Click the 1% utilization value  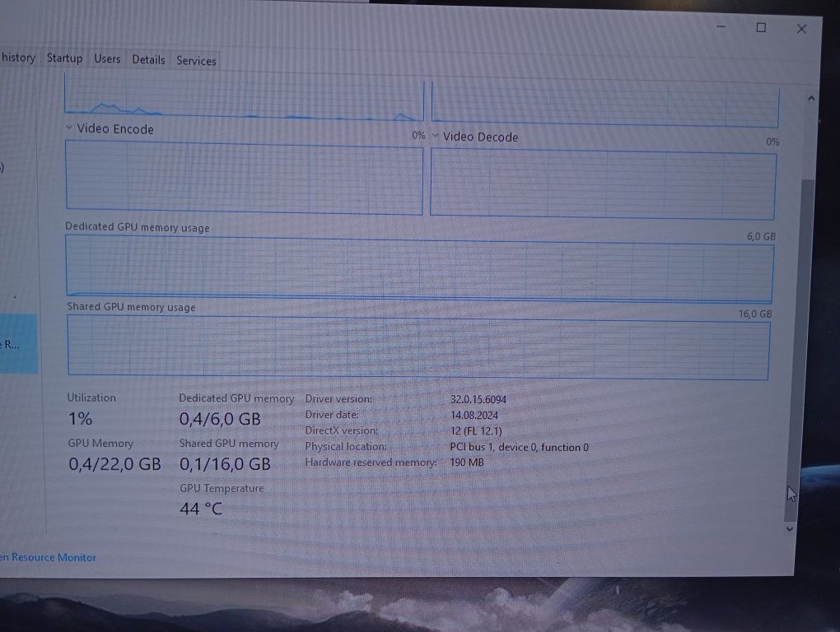[81, 419]
